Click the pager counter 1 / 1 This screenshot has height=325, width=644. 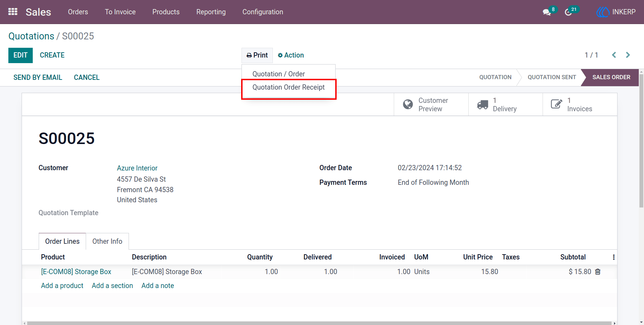point(591,55)
